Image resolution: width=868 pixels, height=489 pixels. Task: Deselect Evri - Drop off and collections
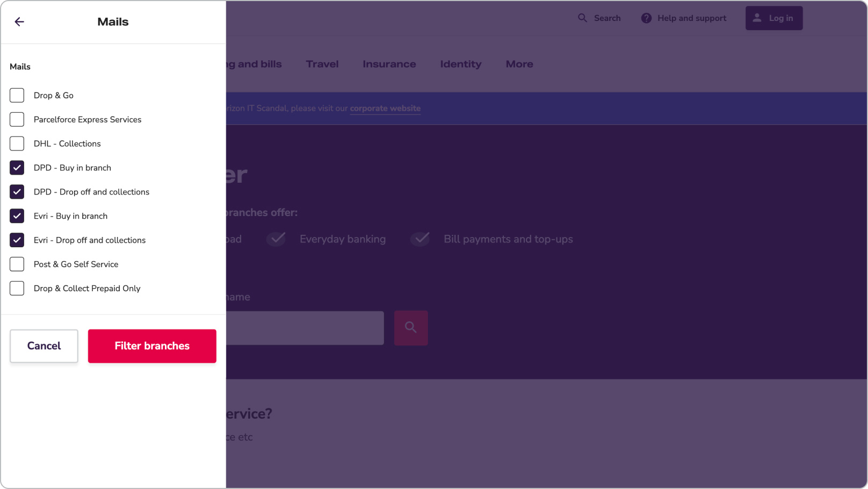[x=17, y=240]
